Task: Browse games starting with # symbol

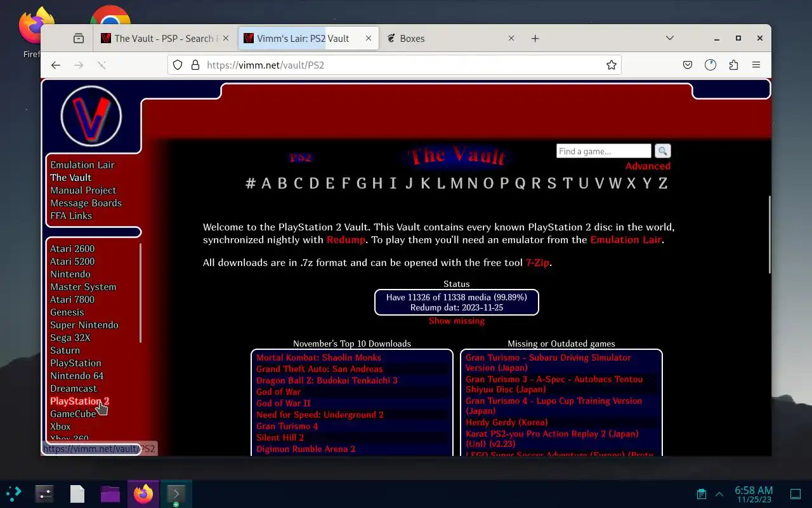Action: click(251, 183)
